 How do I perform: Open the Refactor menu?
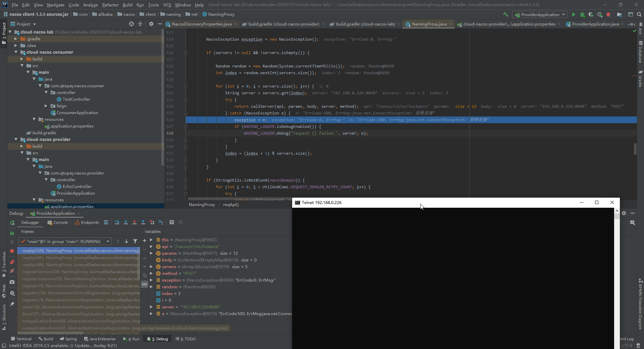[x=110, y=5]
